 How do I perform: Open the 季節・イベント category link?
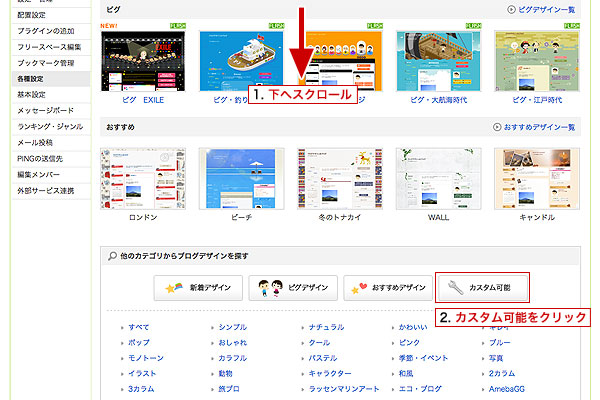tap(423, 358)
